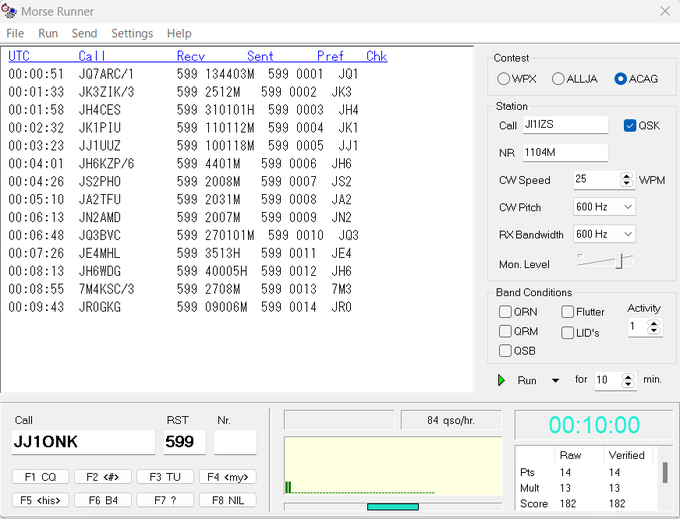Click the RST field showing 599
Image resolution: width=680 pixels, height=519 pixels.
(185, 442)
